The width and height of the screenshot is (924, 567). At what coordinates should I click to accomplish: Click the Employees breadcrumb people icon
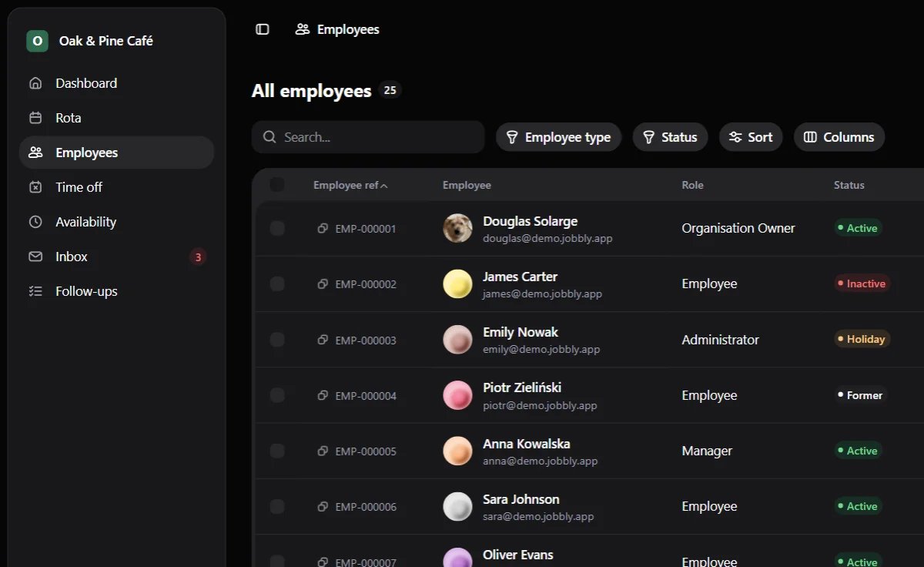coord(303,29)
